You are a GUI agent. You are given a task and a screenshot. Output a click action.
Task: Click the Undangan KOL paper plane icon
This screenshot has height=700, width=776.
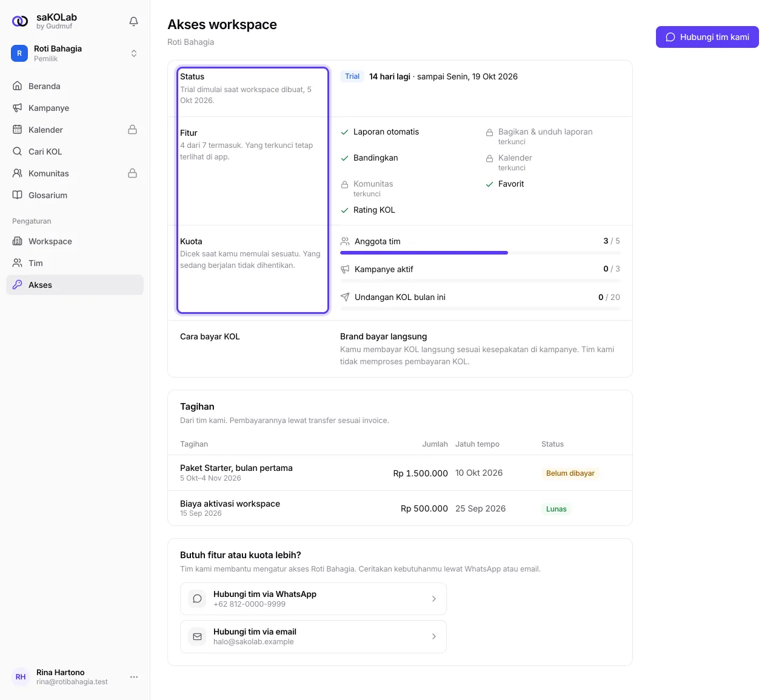(x=345, y=297)
